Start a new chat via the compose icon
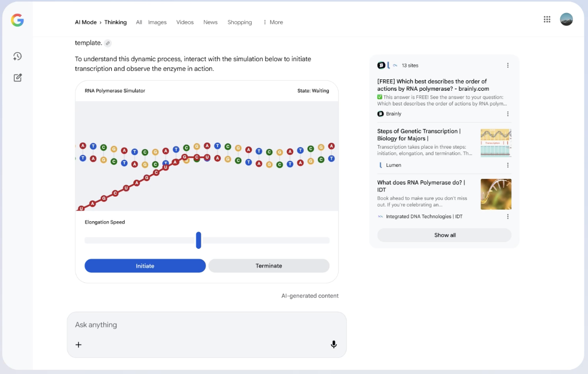588x374 pixels. click(x=17, y=77)
